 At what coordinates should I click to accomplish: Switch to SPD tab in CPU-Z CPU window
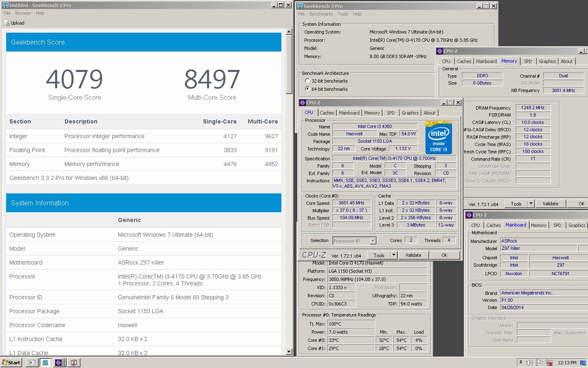click(391, 113)
